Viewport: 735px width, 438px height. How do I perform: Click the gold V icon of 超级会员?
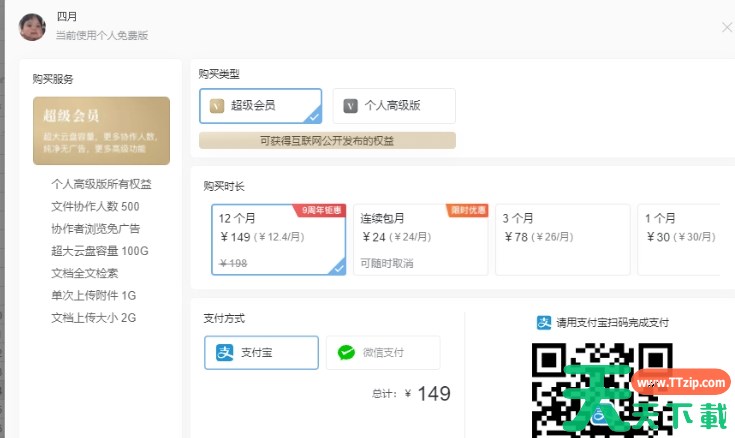(x=217, y=106)
